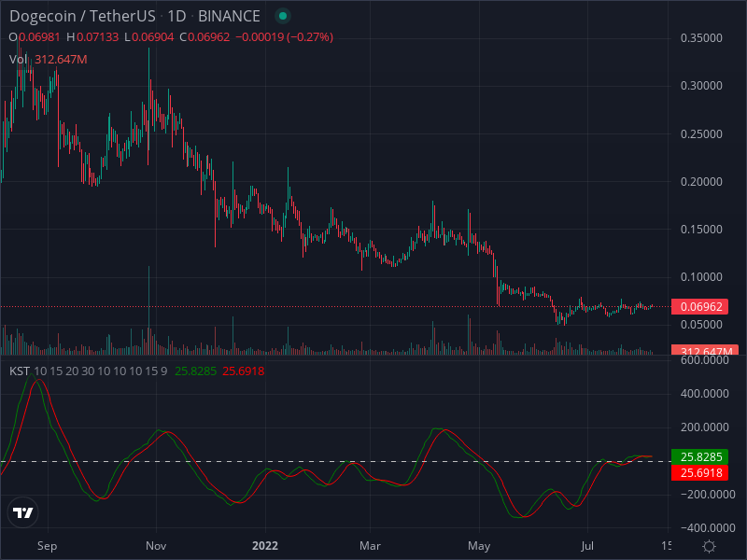
Task: Click the Nov label on time axis
Action: coord(156,546)
